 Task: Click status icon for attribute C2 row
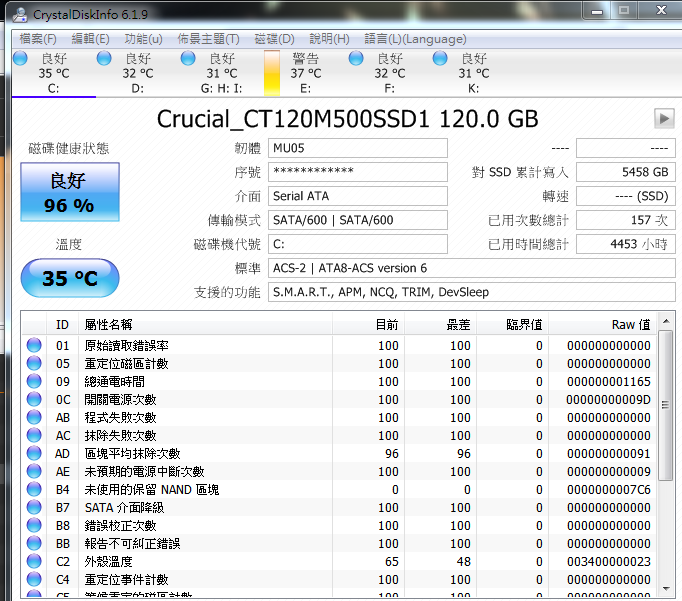tap(34, 561)
